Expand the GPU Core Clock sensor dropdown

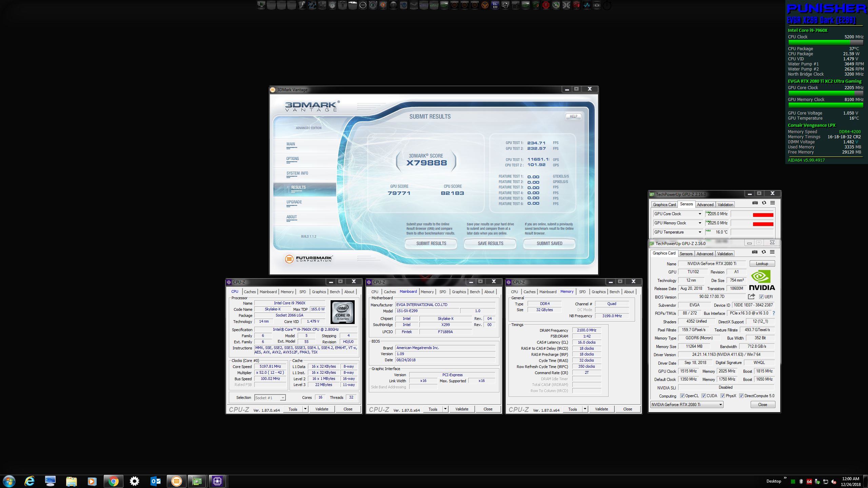[699, 214]
